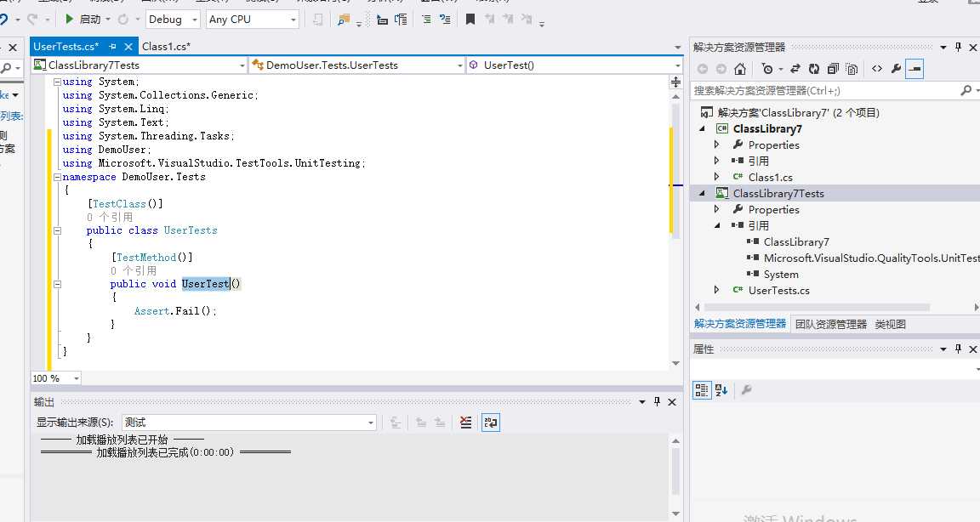This screenshot has height=522, width=980.
Task: Switch to the Class1.cs* tab
Action: (166, 47)
